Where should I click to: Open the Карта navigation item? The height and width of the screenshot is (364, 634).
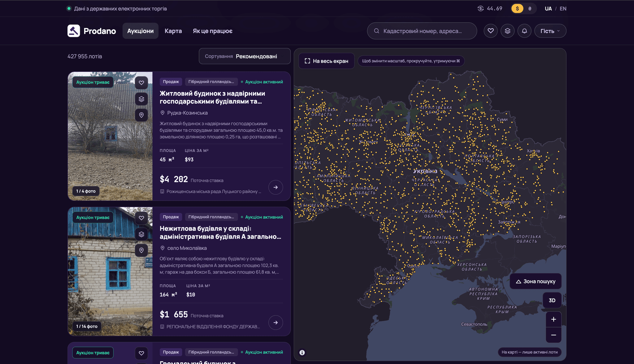click(x=173, y=31)
